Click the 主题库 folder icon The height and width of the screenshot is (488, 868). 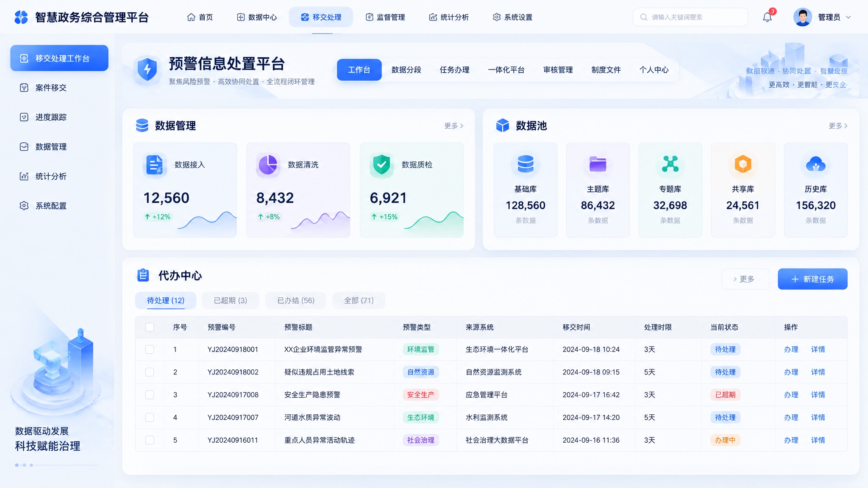coord(598,164)
